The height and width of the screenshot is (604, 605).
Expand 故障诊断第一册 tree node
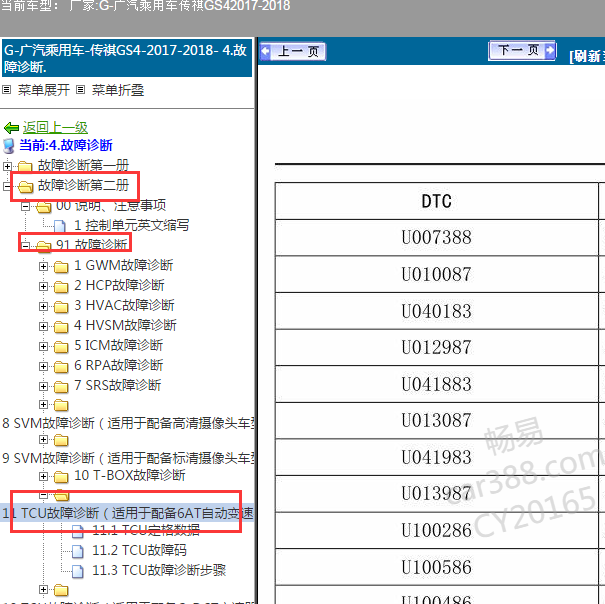tap(7, 166)
